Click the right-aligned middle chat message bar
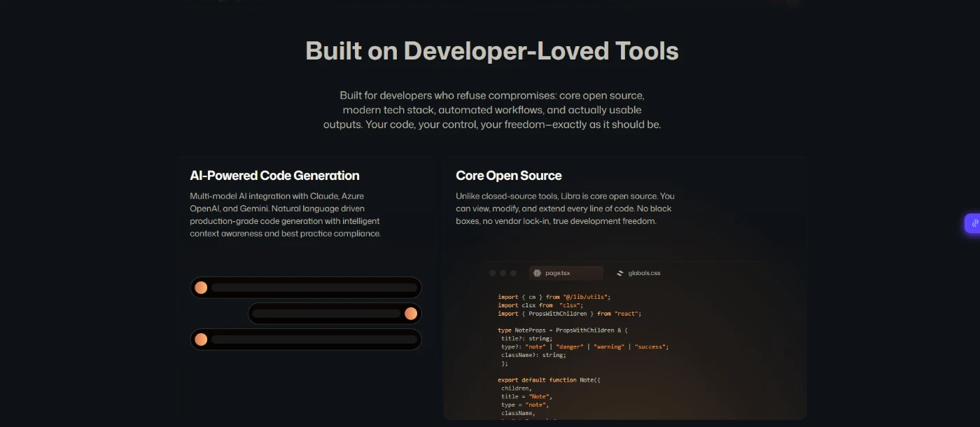Viewport: 980px width, 427px height. (x=326, y=314)
